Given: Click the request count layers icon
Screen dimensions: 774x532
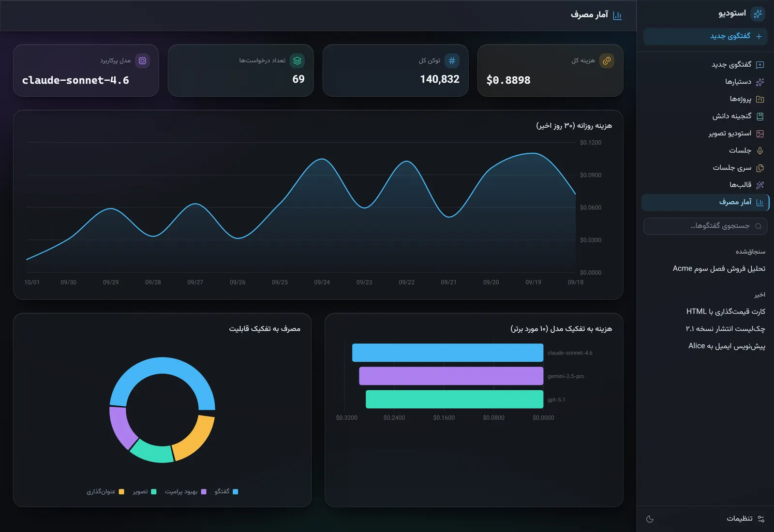Looking at the screenshot, I should 297,61.
